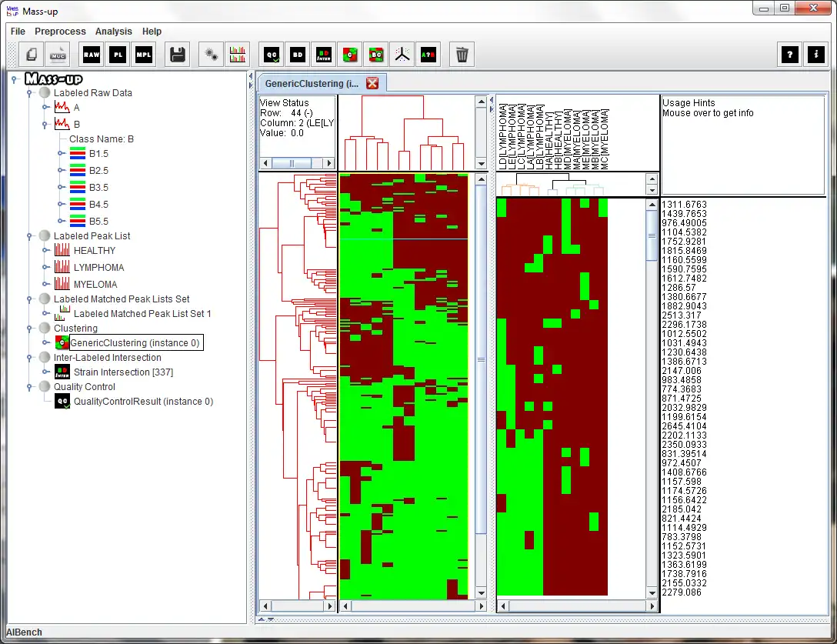
Task: Click the BD Inter toolbar icon
Action: 323,55
